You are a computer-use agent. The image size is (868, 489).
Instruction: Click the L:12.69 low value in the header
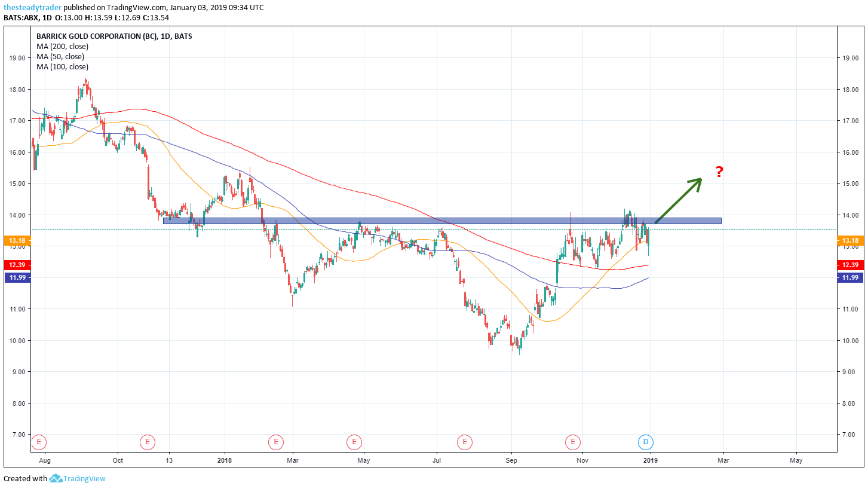pyautogui.click(x=127, y=17)
